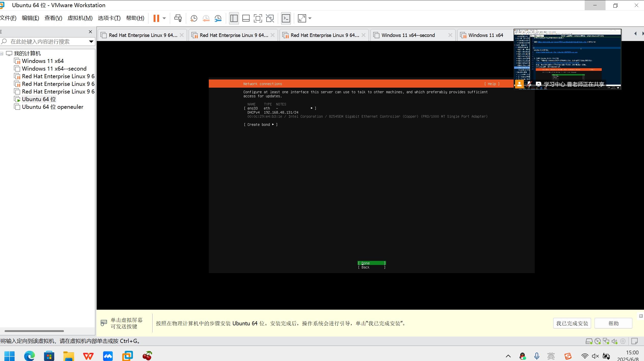
Task: Open the stretch mode dropdown arrow
Action: click(310, 18)
